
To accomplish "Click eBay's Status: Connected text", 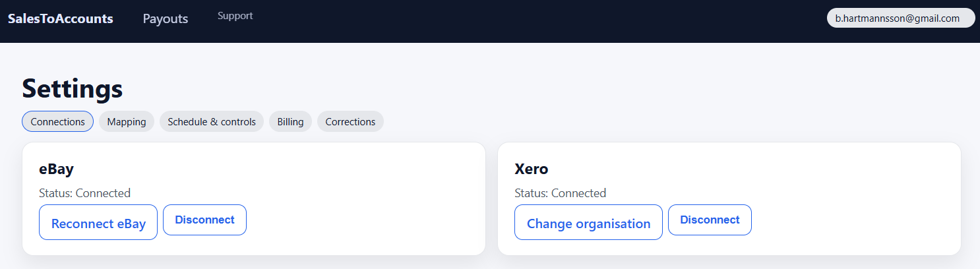I will coord(85,193).
